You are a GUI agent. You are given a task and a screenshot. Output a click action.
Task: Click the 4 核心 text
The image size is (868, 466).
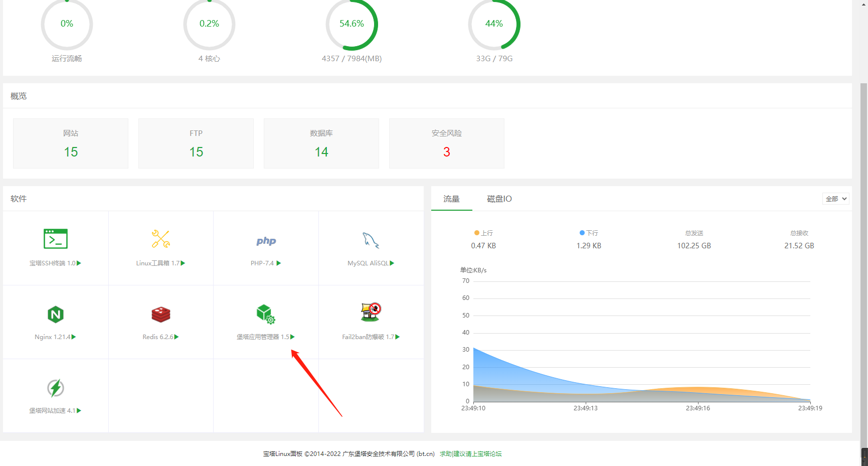click(x=209, y=59)
